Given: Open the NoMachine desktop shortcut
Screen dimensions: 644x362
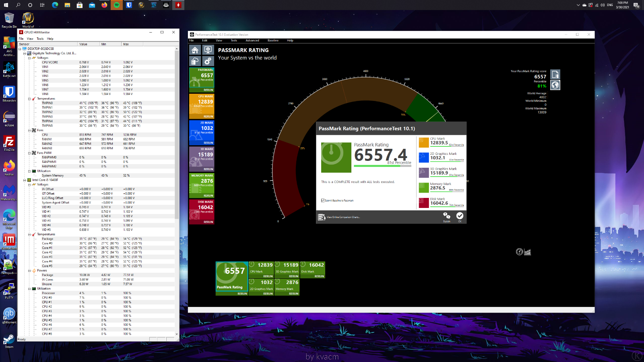Looking at the screenshot, I should point(9,242).
